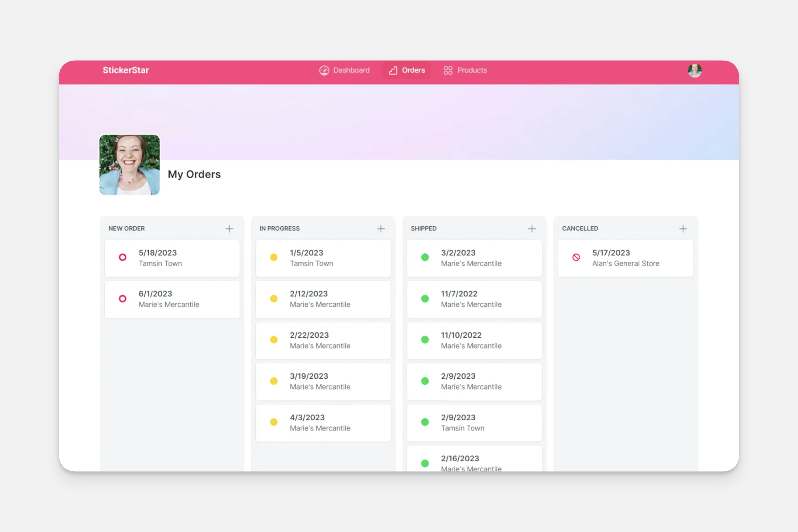Click the yellow status dot on the 2/12/2023 order

tap(274, 299)
